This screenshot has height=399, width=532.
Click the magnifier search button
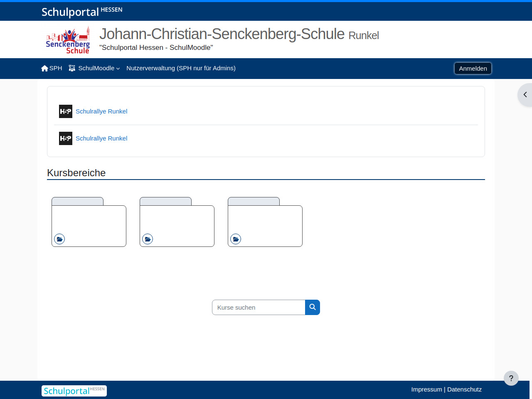[x=313, y=308]
